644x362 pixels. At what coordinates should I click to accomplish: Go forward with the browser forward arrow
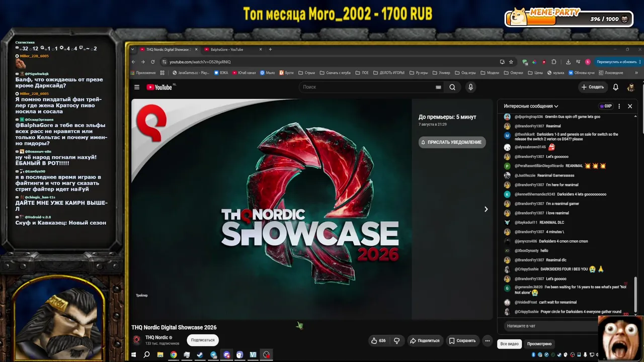coord(143,62)
